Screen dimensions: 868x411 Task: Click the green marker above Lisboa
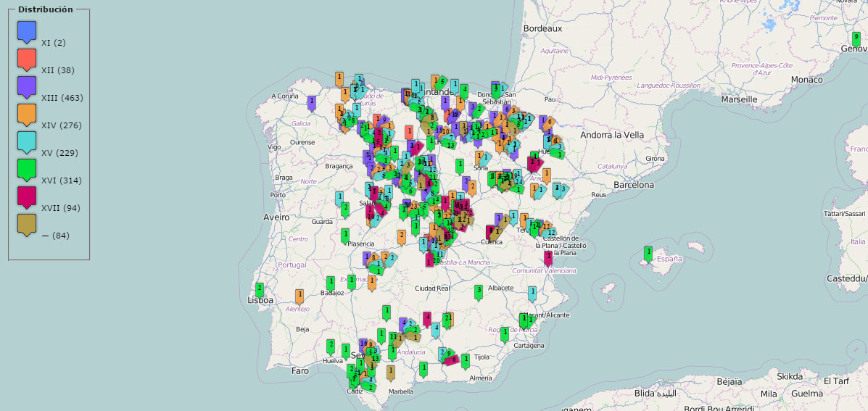pyautogui.click(x=260, y=288)
